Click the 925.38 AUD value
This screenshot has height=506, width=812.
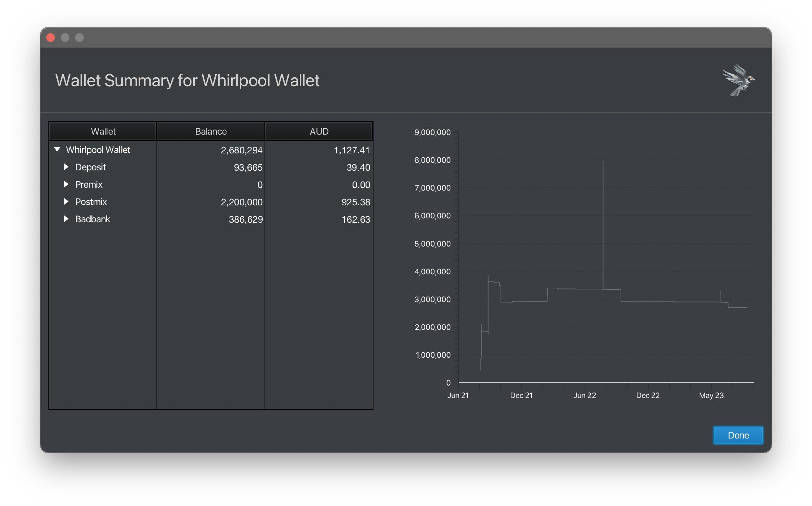(x=356, y=202)
